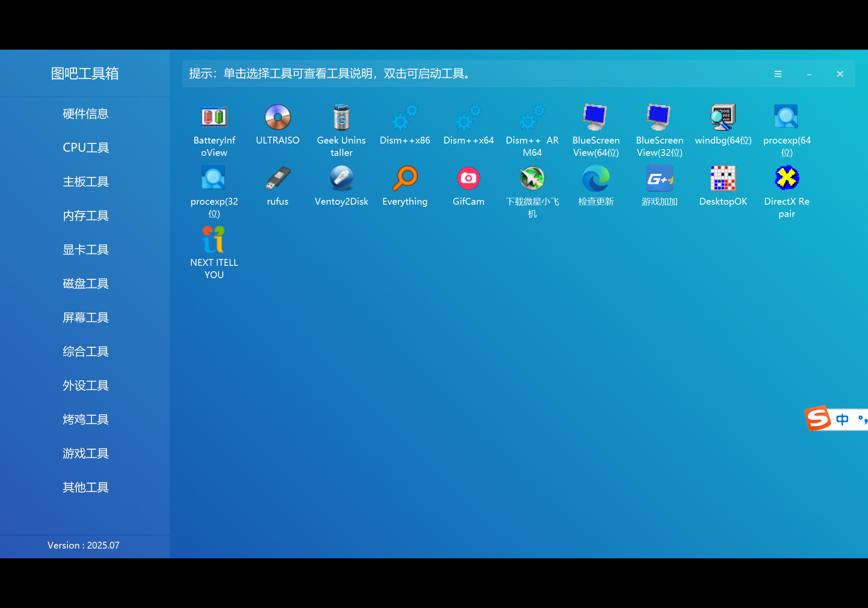868x608 pixels.
Task: Open the hamburger menu in title bar
Action: [x=778, y=74]
